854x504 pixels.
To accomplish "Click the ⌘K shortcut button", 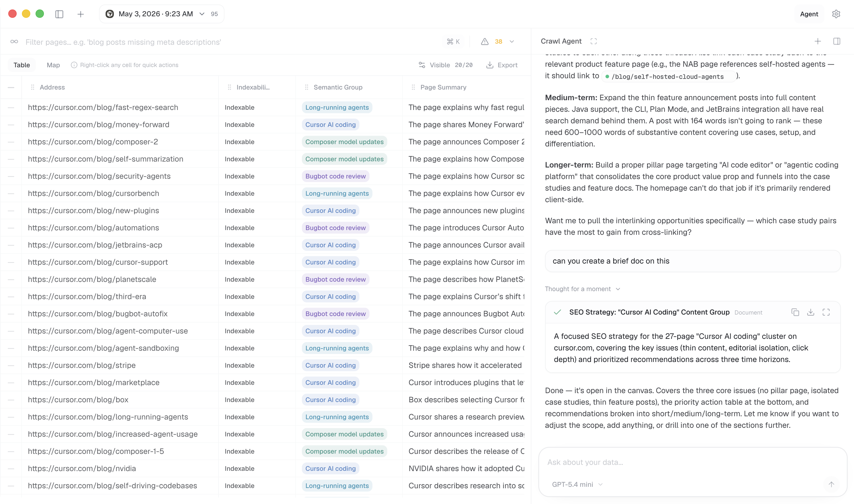I will tap(453, 42).
